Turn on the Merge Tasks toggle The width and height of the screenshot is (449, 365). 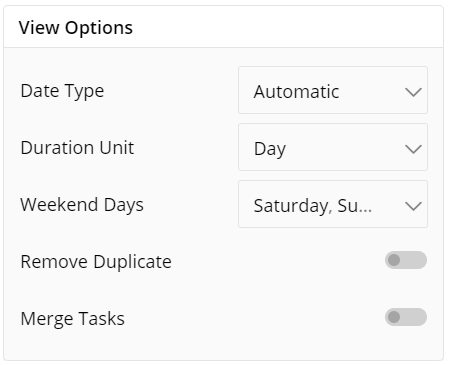(406, 317)
